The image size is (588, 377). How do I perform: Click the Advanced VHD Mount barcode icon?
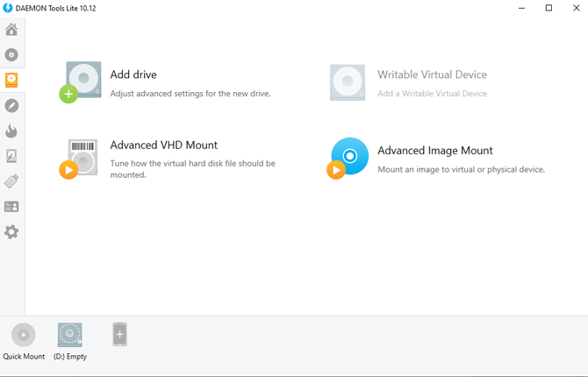(82, 157)
